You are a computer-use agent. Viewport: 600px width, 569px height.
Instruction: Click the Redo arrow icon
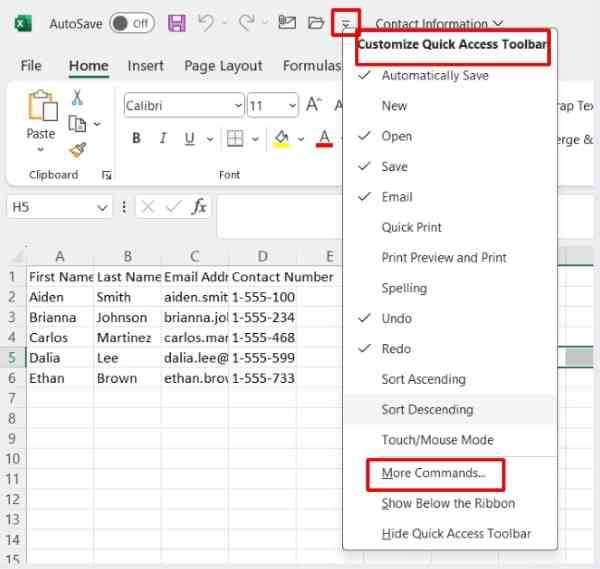point(247,23)
